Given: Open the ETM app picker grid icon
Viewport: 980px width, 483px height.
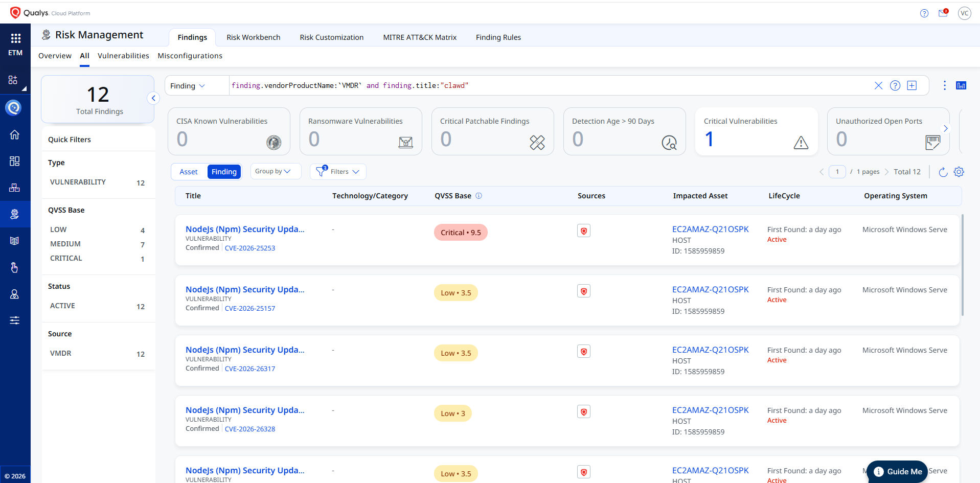Looking at the screenshot, I should tap(15, 38).
